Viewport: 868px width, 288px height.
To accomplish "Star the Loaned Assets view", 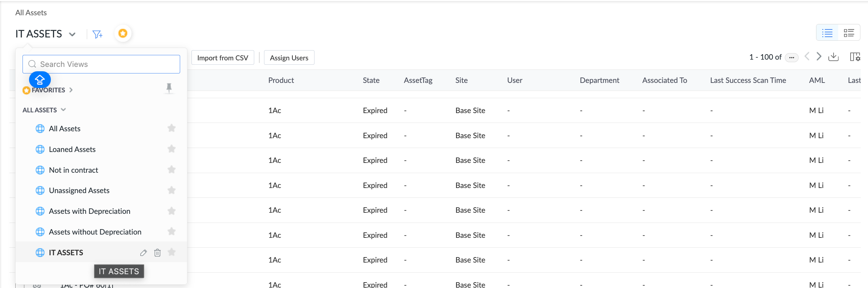I will [x=171, y=149].
